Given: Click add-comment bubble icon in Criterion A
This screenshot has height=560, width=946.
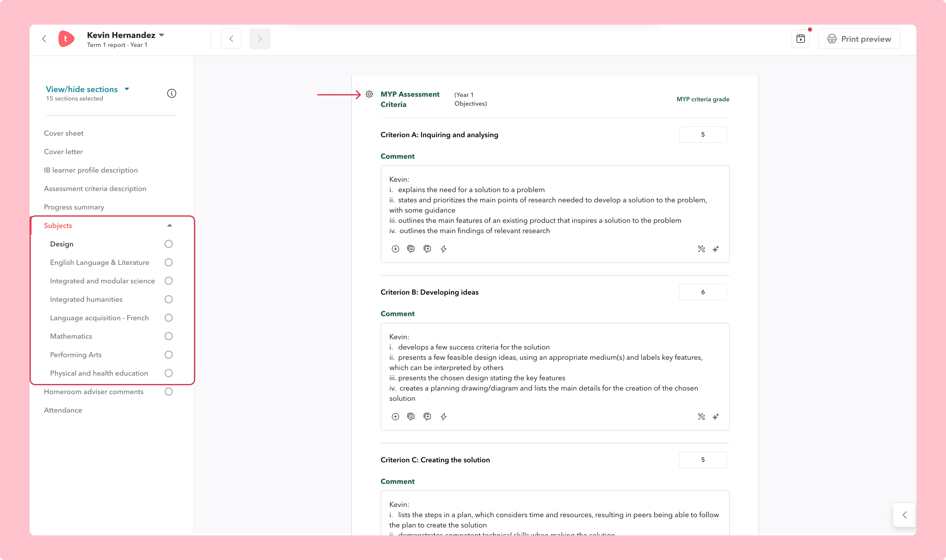Looking at the screenshot, I should tap(427, 249).
